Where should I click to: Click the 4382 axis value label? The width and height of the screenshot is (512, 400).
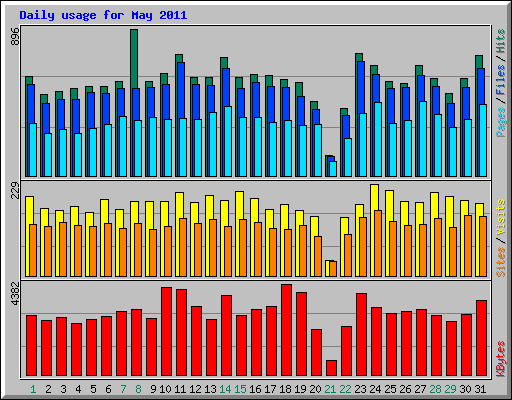15,294
